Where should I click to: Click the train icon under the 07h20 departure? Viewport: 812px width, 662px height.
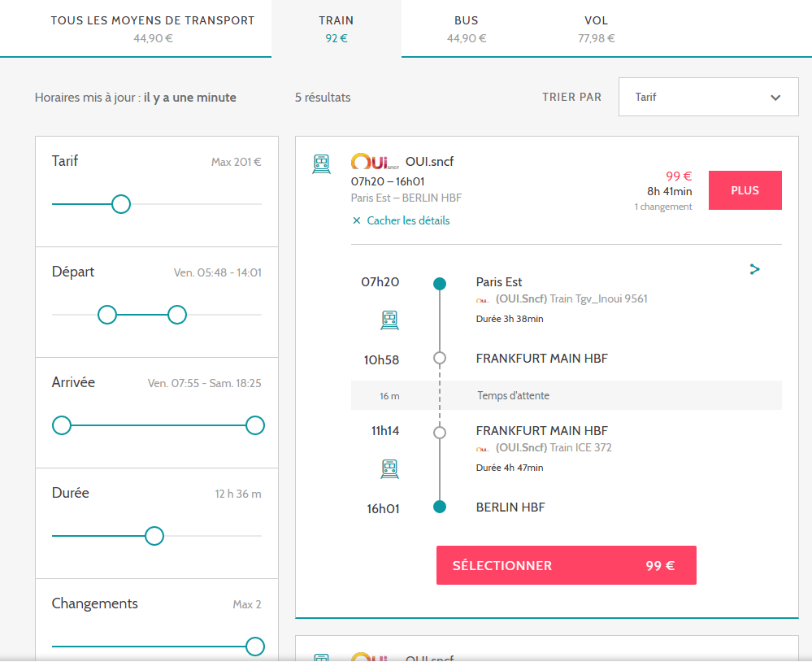pyautogui.click(x=389, y=320)
